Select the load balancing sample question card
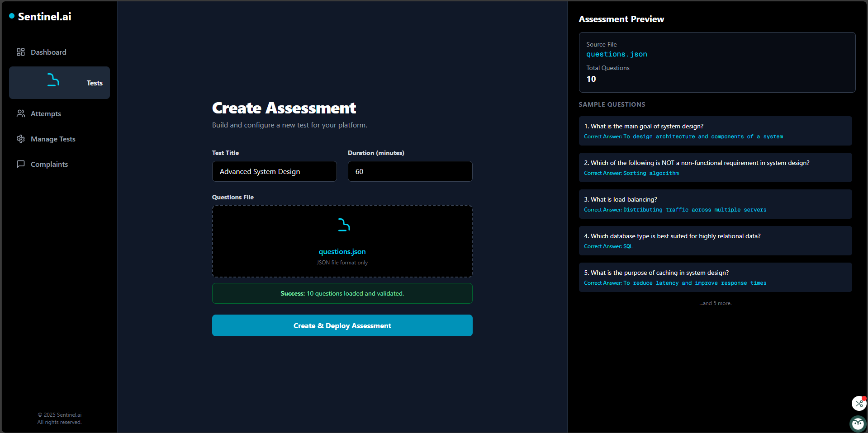Viewport: 868px width, 433px height. coord(715,204)
